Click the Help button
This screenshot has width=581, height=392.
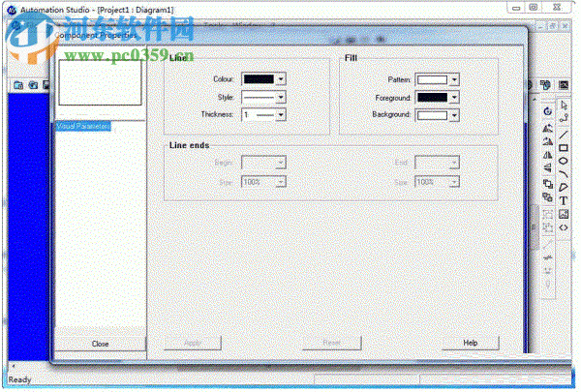click(x=471, y=343)
